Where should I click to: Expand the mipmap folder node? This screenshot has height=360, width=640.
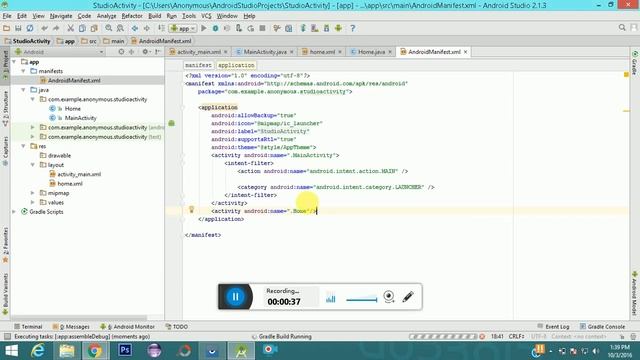pos(33,193)
